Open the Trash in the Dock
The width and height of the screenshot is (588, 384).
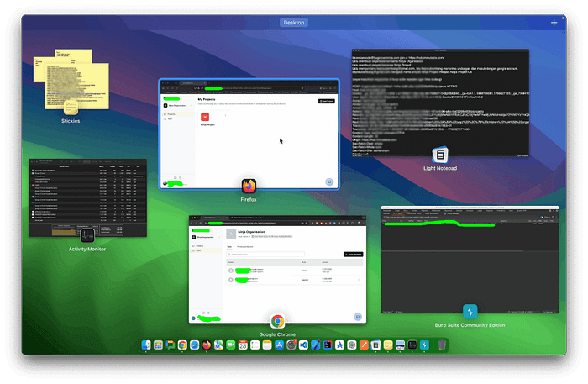coord(441,345)
